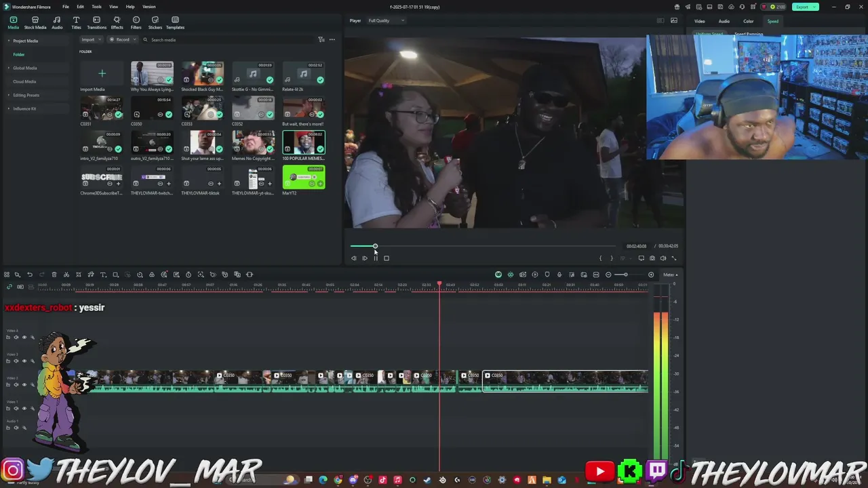Click the scissors split tool
The image size is (868, 488).
pyautogui.click(x=66, y=274)
